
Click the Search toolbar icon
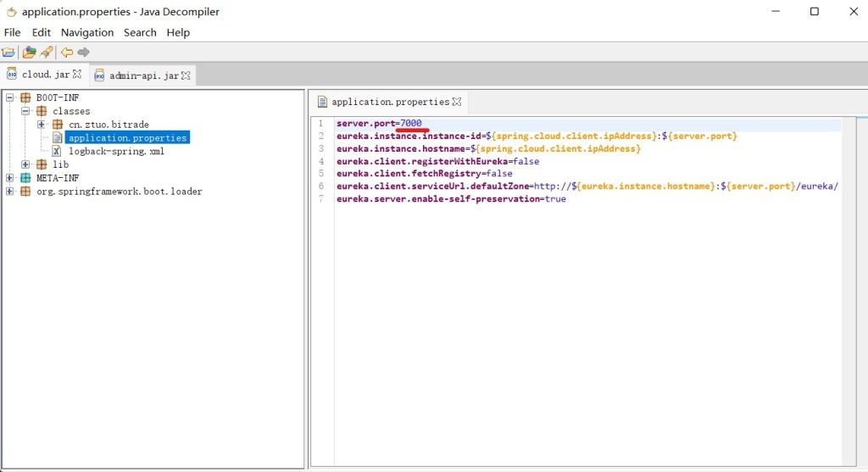[x=46, y=53]
